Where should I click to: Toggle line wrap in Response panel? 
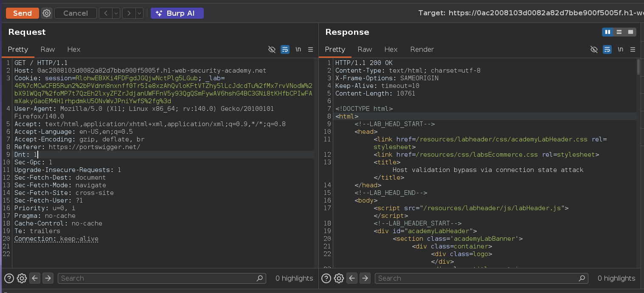[607, 50]
